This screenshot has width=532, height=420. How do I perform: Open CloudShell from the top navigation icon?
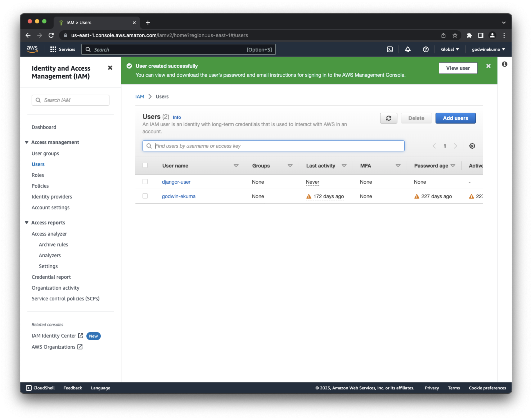coord(390,49)
